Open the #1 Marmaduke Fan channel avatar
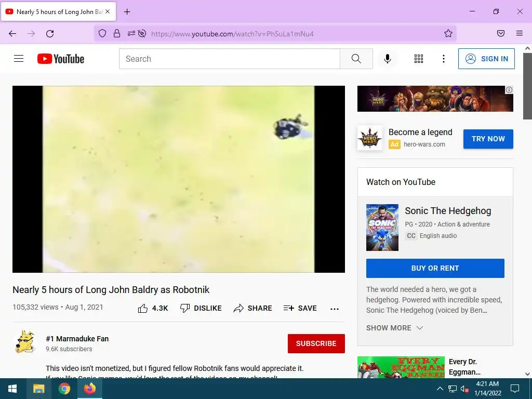532x399 pixels. point(25,342)
